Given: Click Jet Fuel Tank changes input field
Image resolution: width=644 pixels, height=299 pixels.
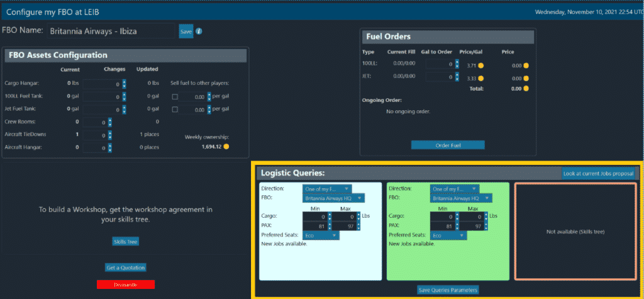Looking at the screenshot, I should coord(103,110).
